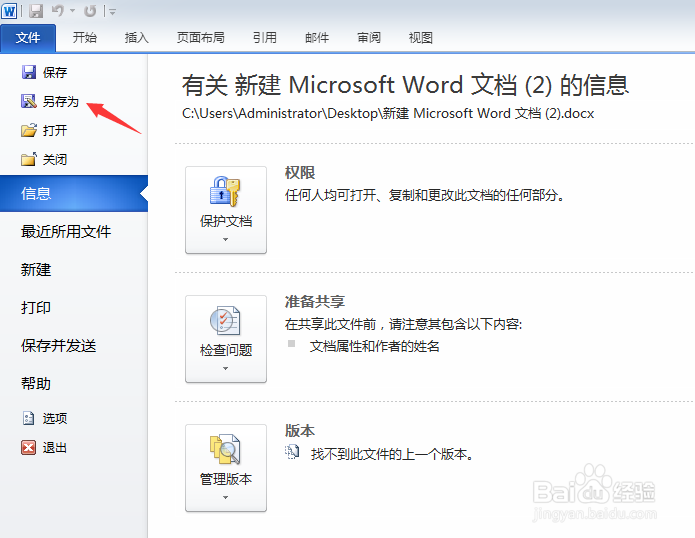This screenshot has width=695, height=538.
Task: Switch to the 开始 ribbon tab
Action: point(85,38)
